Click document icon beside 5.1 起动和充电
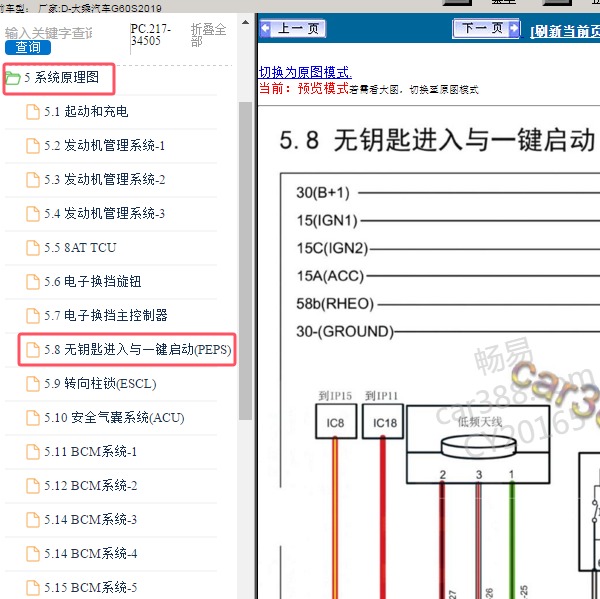600x599 pixels. click(33, 112)
